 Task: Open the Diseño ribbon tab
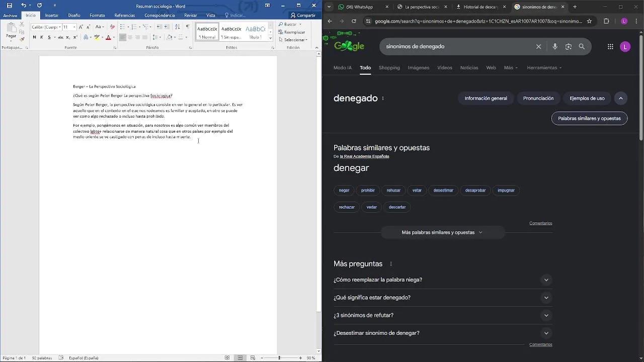point(74,16)
